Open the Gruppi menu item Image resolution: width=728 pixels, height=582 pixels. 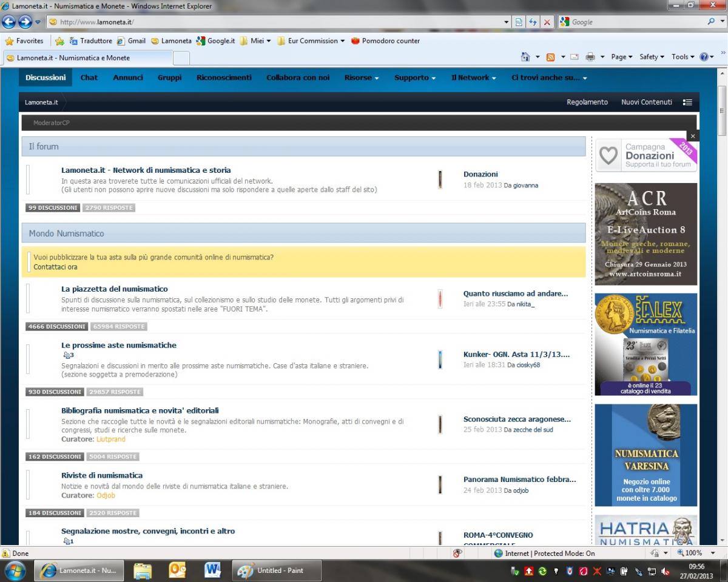tap(170, 78)
